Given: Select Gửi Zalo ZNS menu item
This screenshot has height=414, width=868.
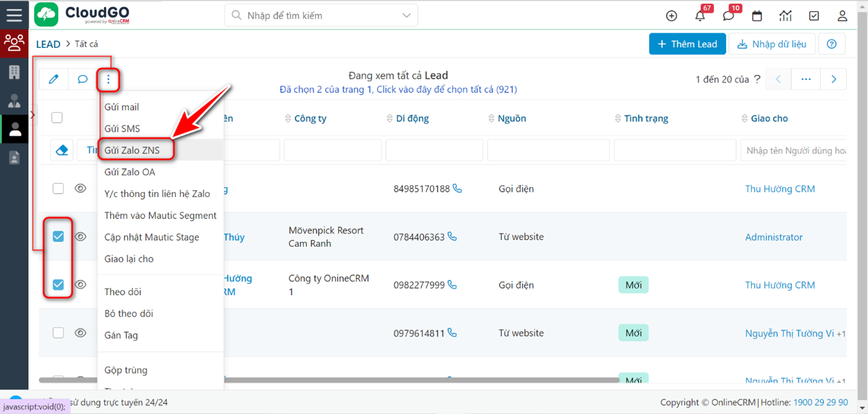Looking at the screenshot, I should coord(132,151).
